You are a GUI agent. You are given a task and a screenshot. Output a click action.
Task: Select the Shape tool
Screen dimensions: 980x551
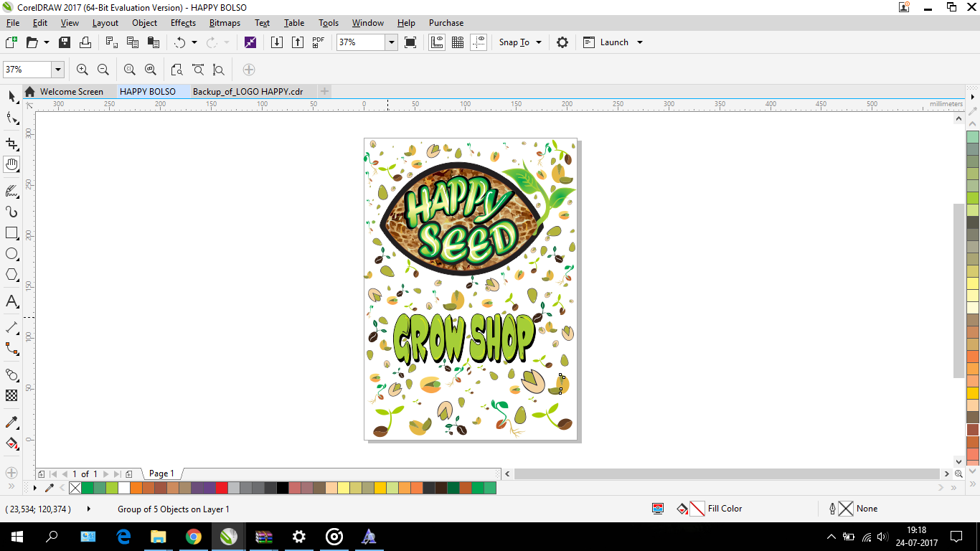pyautogui.click(x=11, y=118)
